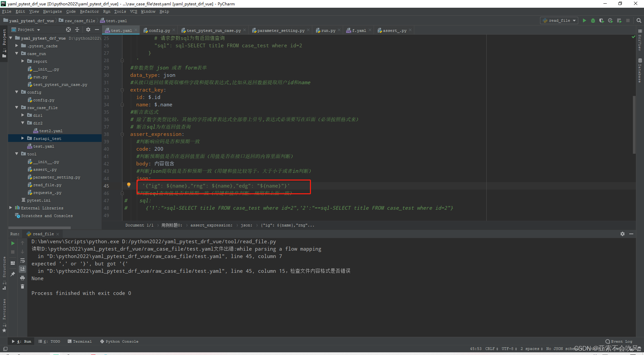Collapse all in the Project panel toolbar
This screenshot has height=355, width=644.
click(77, 30)
